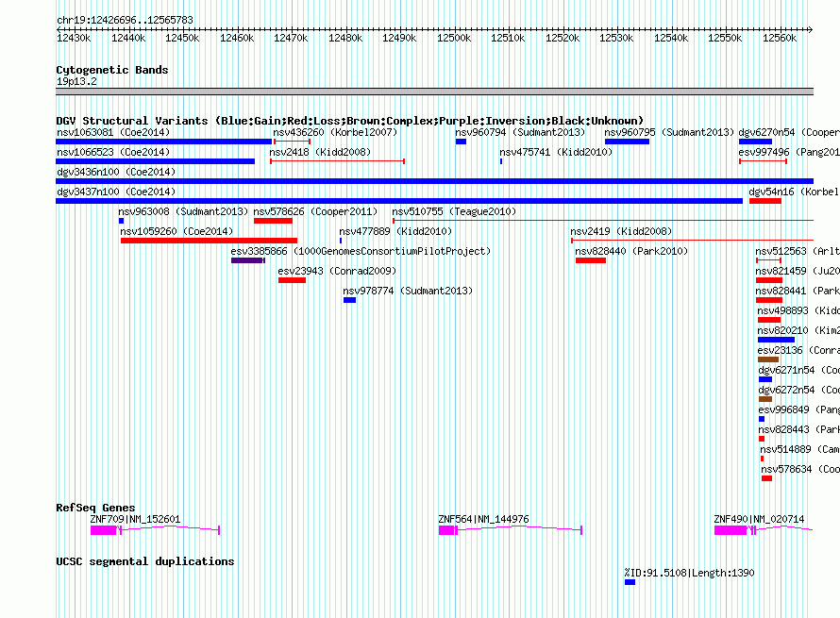Click the blue bar under dgv3437n100
Screen dimensions: 840x618
(399, 201)
